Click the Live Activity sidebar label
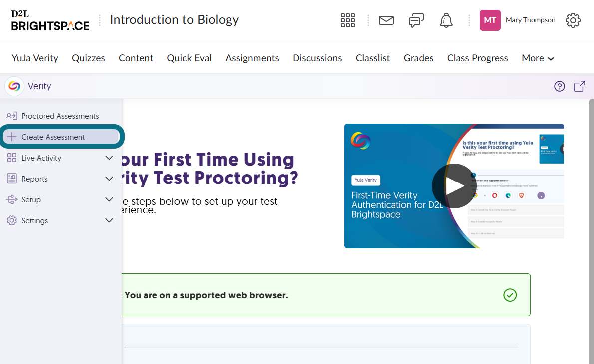The width and height of the screenshot is (594, 364). tap(41, 158)
